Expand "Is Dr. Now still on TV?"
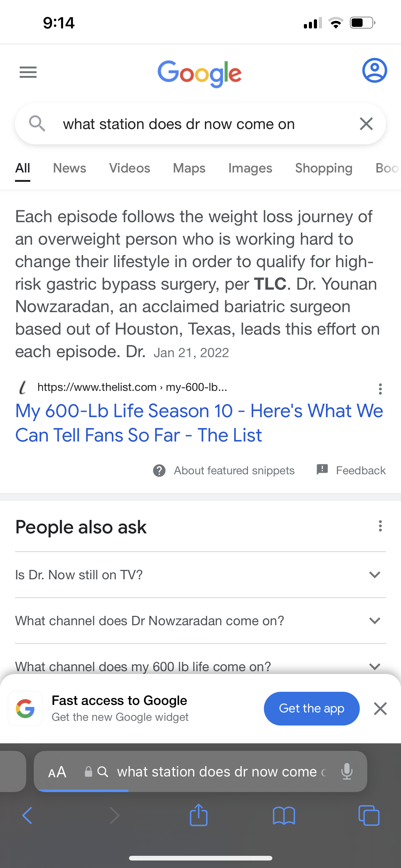401x868 pixels. (200, 575)
